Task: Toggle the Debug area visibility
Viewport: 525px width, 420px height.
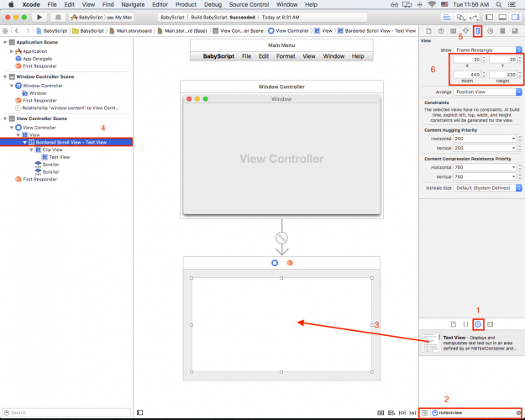Action: coord(502,17)
